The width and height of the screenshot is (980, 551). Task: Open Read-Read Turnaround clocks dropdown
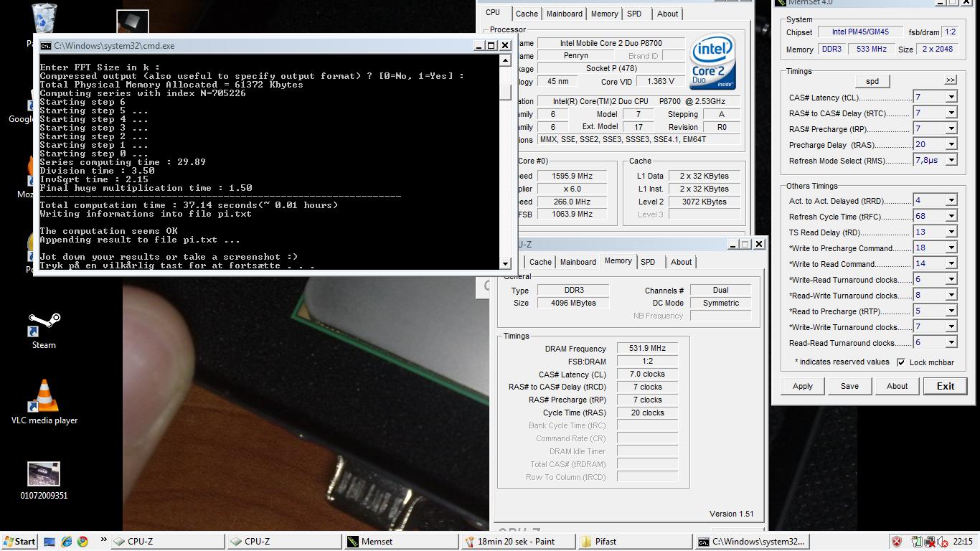coord(951,342)
